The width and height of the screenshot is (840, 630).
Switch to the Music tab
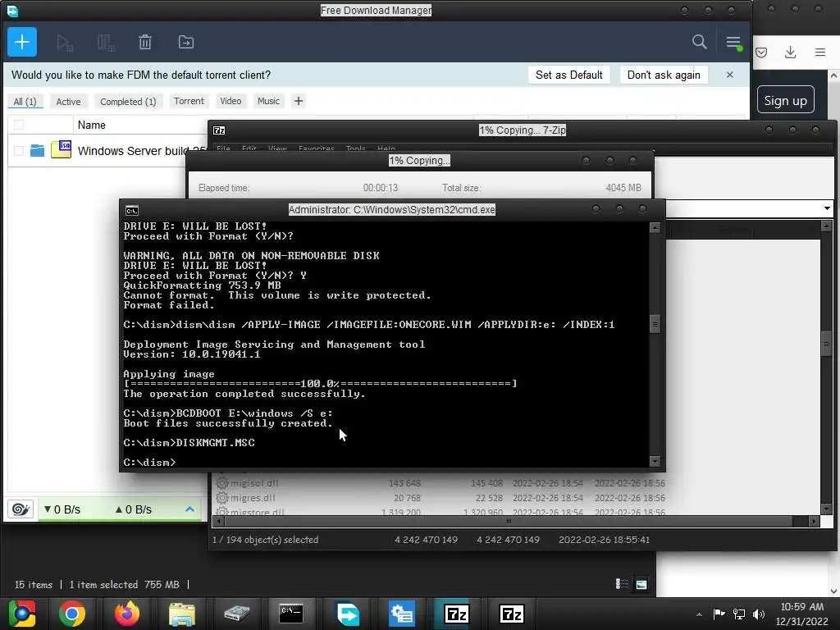click(x=268, y=101)
